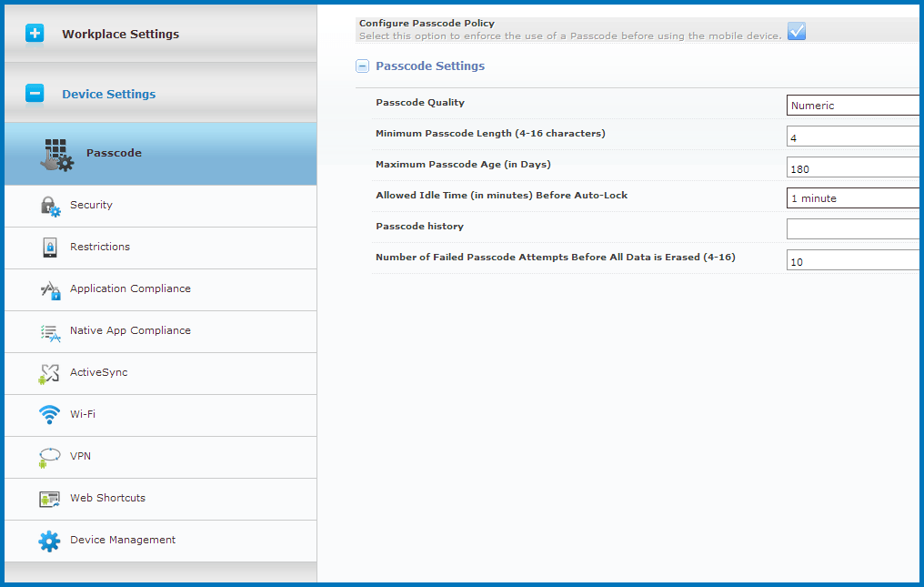
Task: Collapse the Passcode Settings section
Action: (362, 66)
